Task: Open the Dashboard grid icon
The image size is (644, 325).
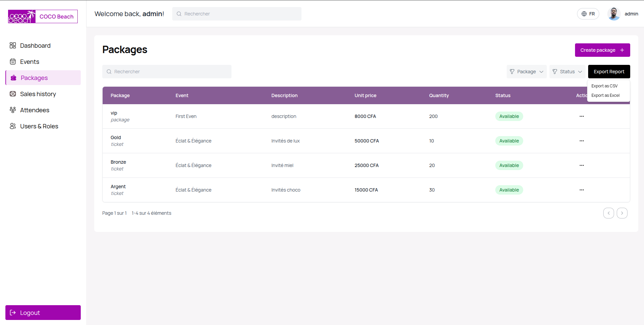Action: (x=13, y=45)
